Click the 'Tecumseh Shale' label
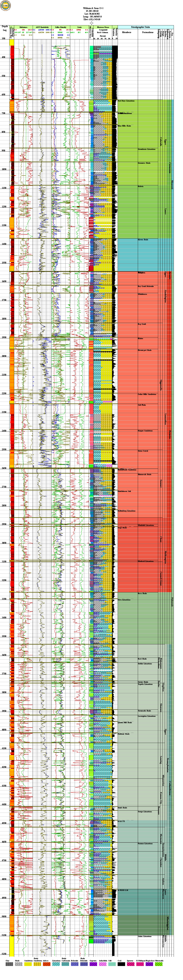The image size is (183, 980). pyautogui.click(x=144, y=711)
